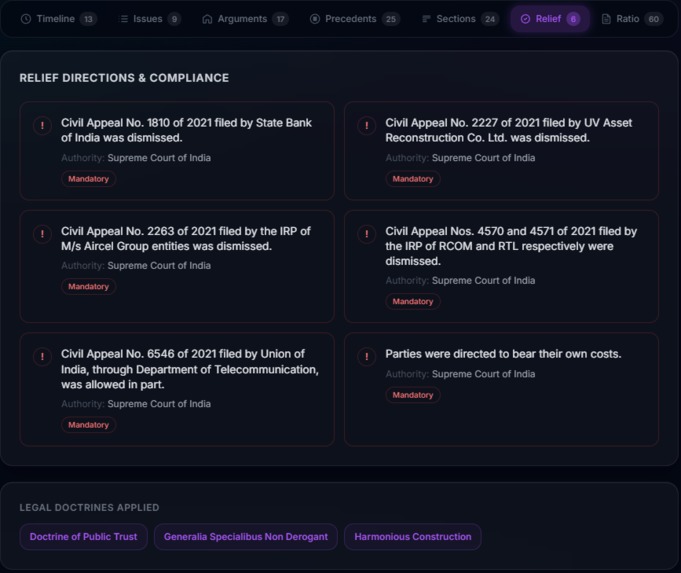Click the Issues count badge 9
Screen dimensions: 681x573
pyautogui.click(x=174, y=19)
